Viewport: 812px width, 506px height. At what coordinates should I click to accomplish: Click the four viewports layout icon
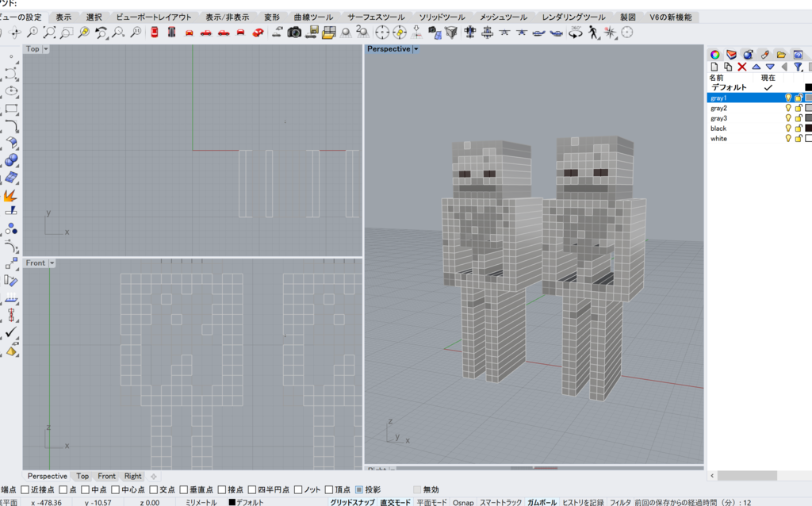point(329,33)
